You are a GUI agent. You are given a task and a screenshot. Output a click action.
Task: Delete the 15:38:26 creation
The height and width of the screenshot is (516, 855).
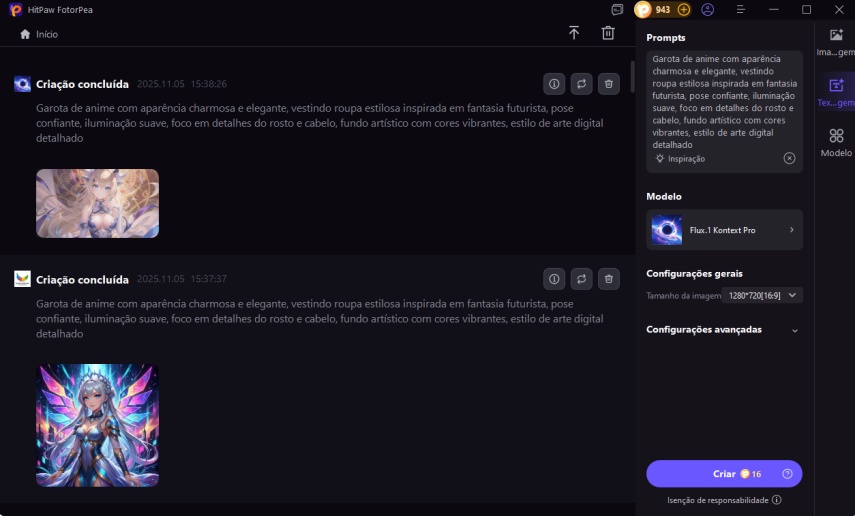click(609, 84)
